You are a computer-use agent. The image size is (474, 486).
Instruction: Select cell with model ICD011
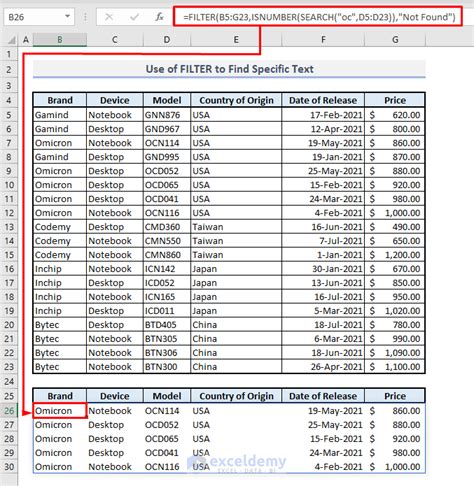coord(167,311)
